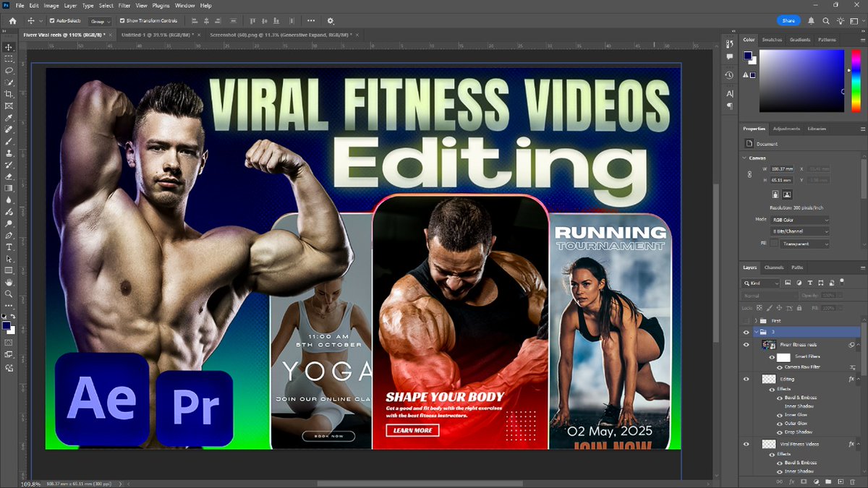Viewport: 868px width, 488px height.
Task: Expand the 'First' layer group
Action: (756, 320)
